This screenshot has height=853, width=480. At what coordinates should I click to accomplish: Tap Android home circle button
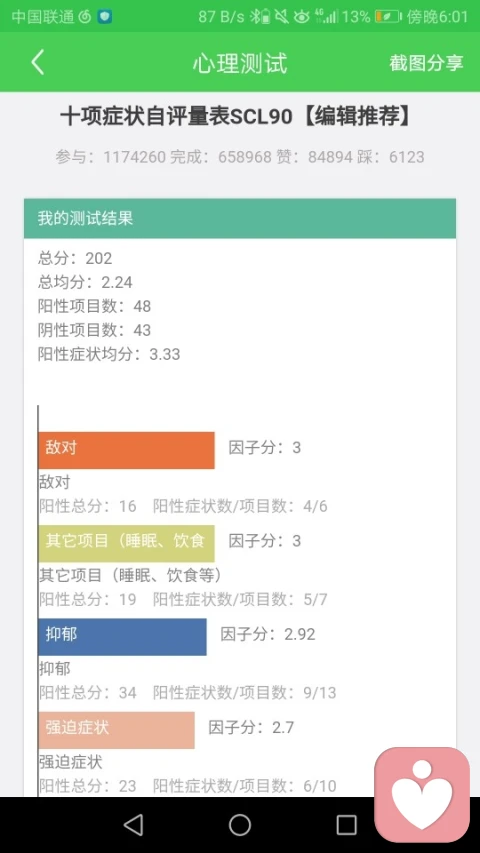tap(240, 824)
